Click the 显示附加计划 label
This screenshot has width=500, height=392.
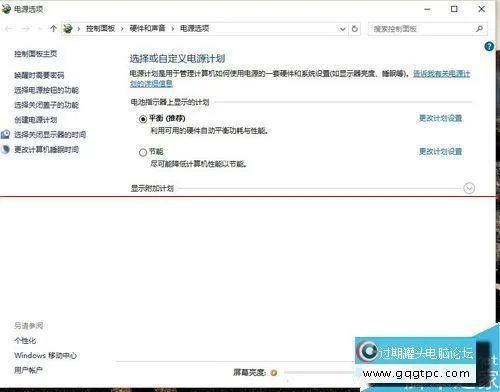coord(152,188)
